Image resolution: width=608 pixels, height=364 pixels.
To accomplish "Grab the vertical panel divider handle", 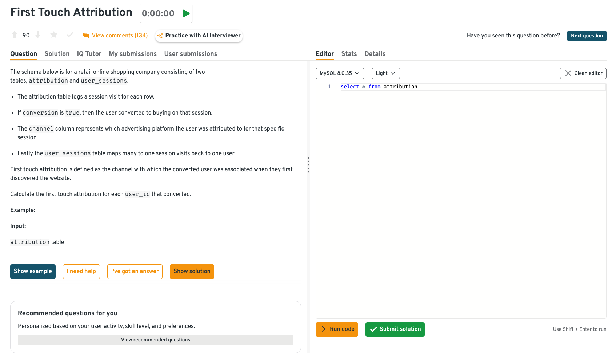I will (x=308, y=165).
